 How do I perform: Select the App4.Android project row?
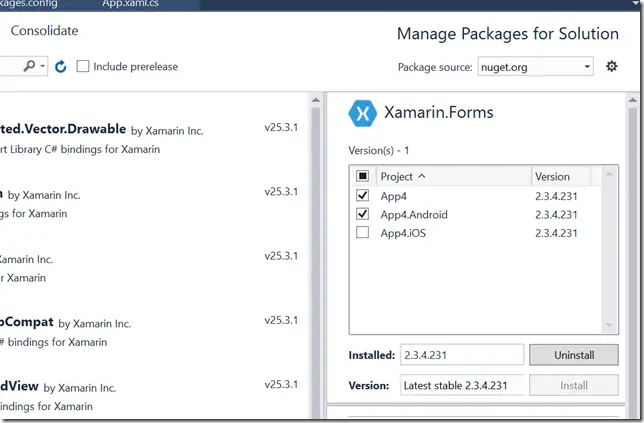pos(476,214)
